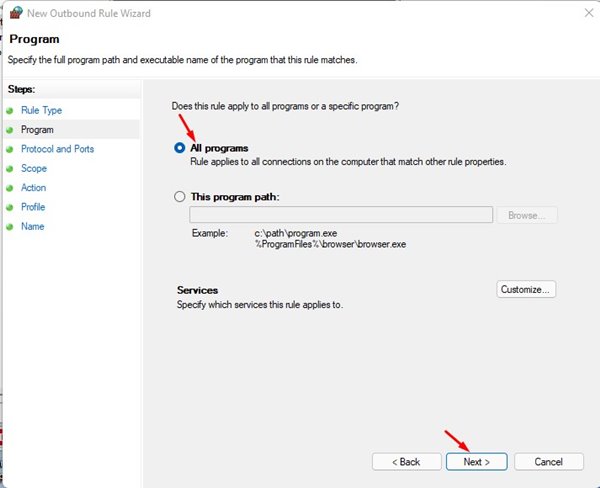The height and width of the screenshot is (488, 600).
Task: Cancel the outbound rule wizard
Action: point(548,462)
